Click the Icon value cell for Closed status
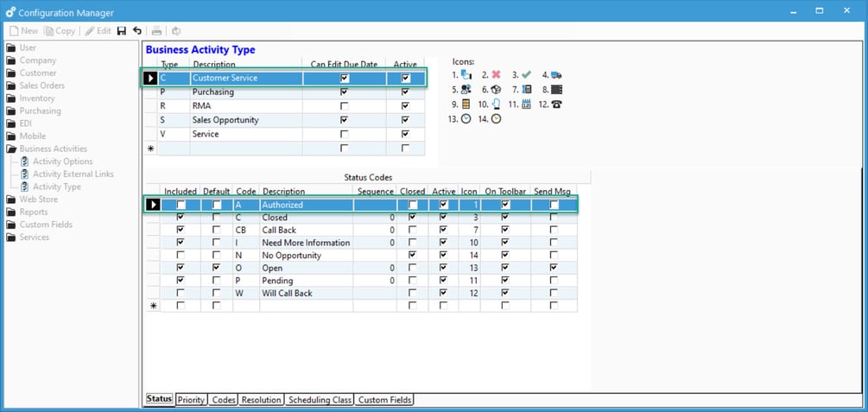Viewport: 868px width, 412px height. (x=470, y=218)
